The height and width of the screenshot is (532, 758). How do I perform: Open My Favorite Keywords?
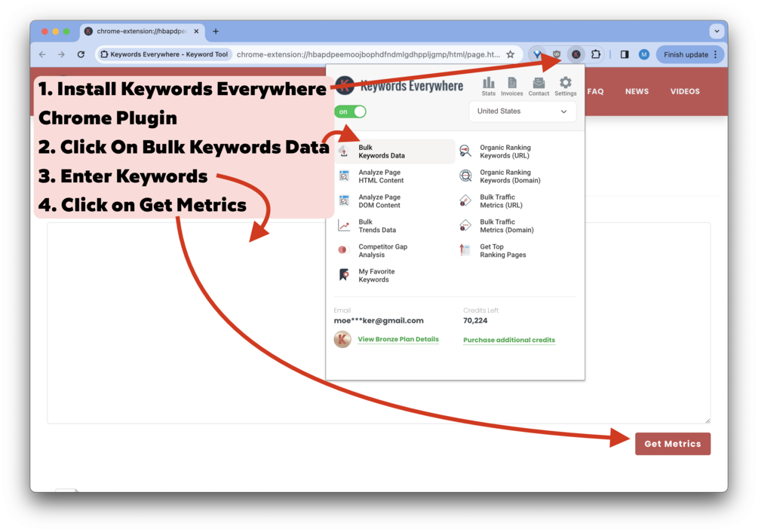click(376, 275)
